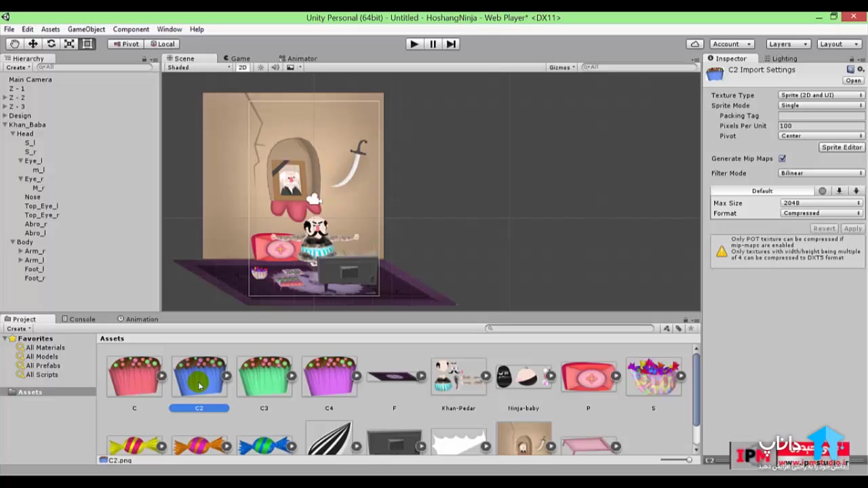Click the Open button in Inspector

(x=853, y=81)
